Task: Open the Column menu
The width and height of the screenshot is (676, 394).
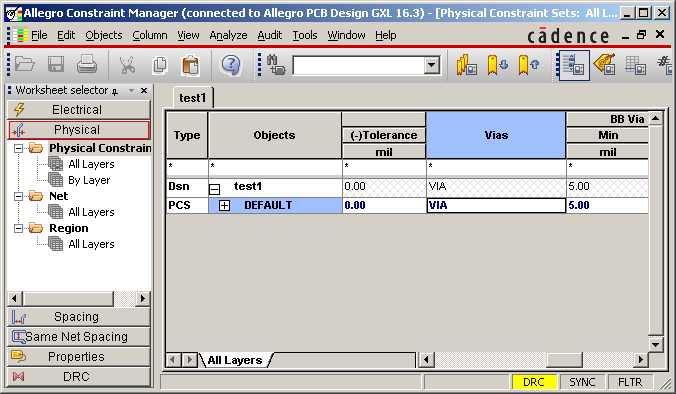Action: tap(150, 35)
